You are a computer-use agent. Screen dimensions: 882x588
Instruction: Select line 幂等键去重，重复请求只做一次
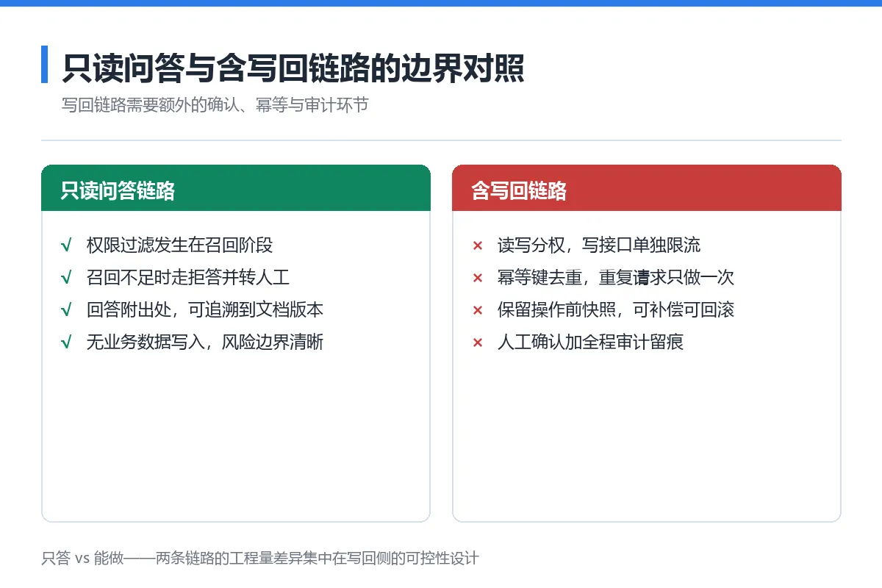(x=616, y=277)
